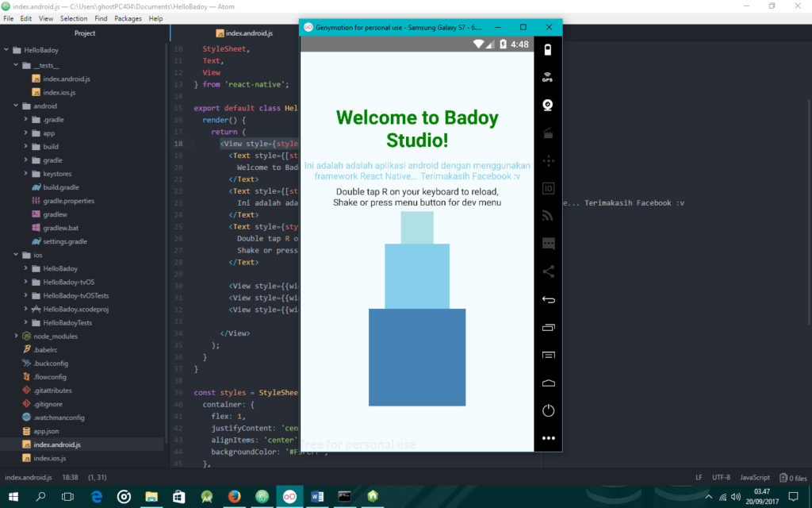Expand the node_modules folder
The width and height of the screenshot is (812, 508).
click(16, 336)
